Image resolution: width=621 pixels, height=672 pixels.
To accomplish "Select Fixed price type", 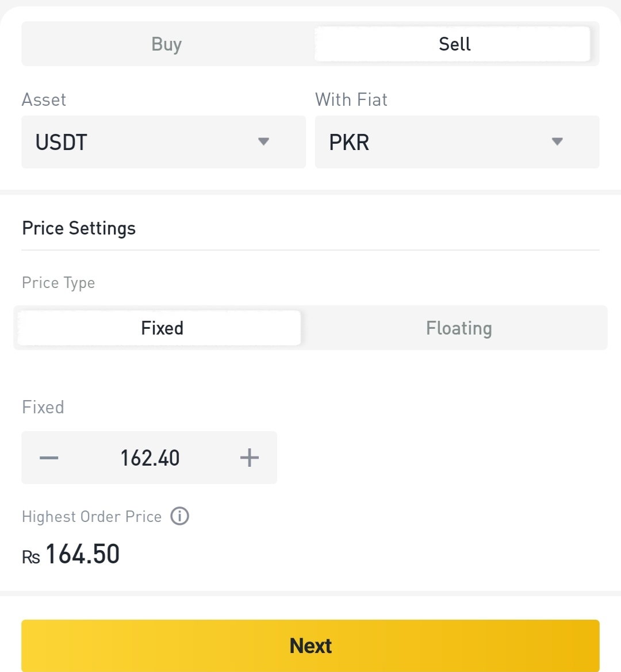I will click(159, 328).
